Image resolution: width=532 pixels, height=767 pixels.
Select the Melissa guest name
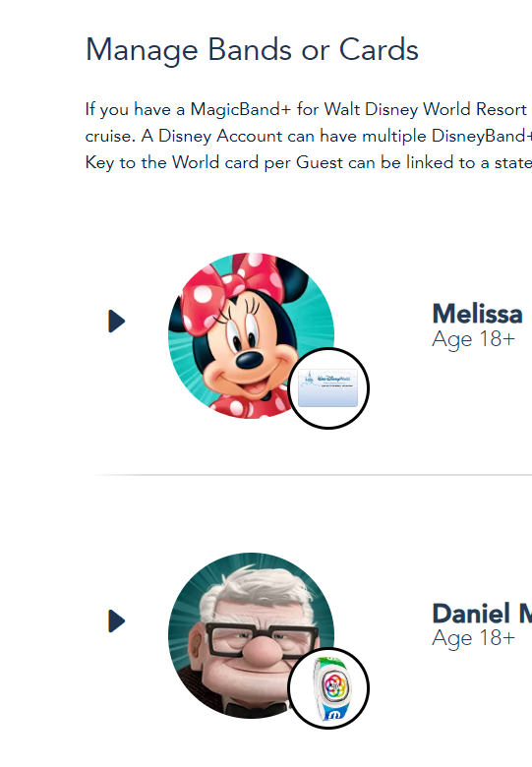click(x=477, y=314)
